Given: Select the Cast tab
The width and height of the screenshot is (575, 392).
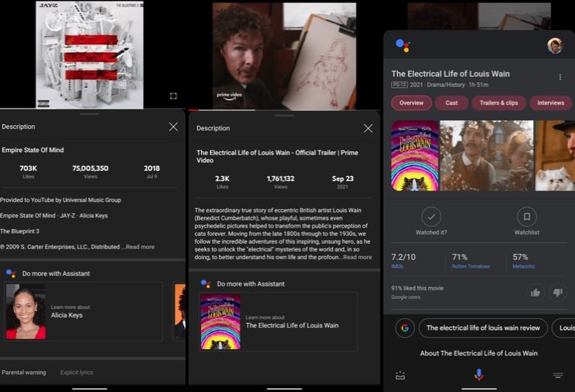Looking at the screenshot, I should coord(452,103).
